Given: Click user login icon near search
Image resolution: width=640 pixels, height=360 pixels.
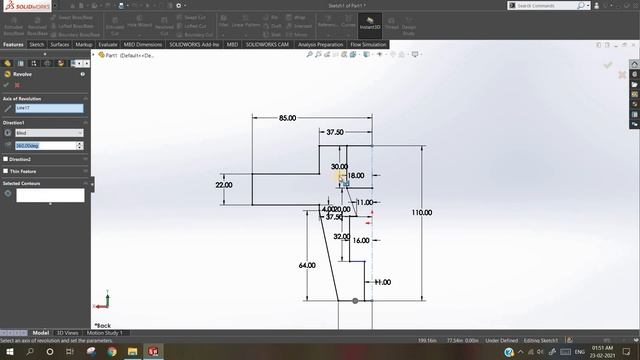Looking at the screenshot, I should click(x=597, y=6).
